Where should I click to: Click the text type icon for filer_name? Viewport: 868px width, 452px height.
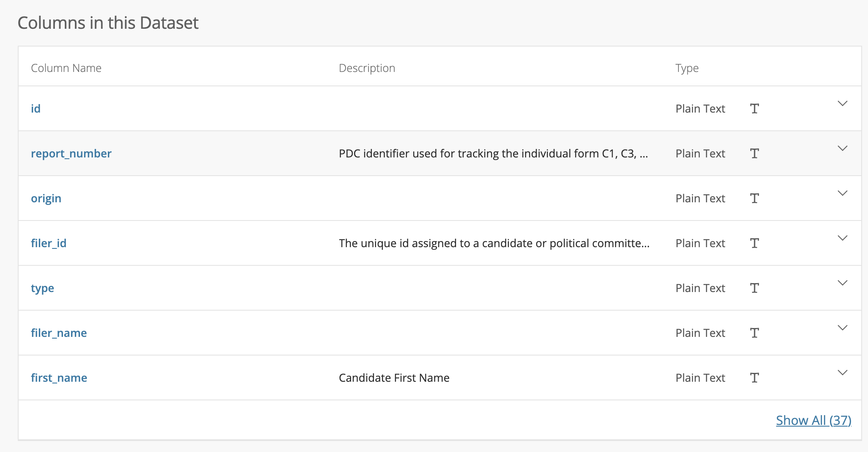click(x=754, y=333)
